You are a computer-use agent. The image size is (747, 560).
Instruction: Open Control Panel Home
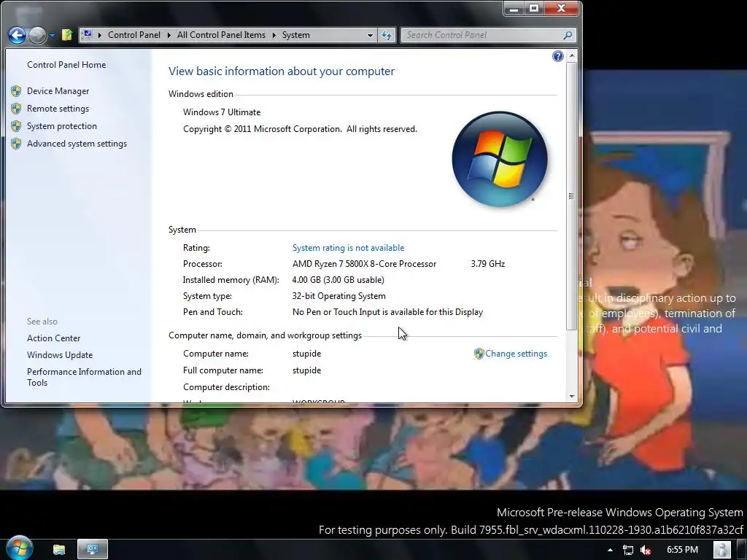pos(66,65)
